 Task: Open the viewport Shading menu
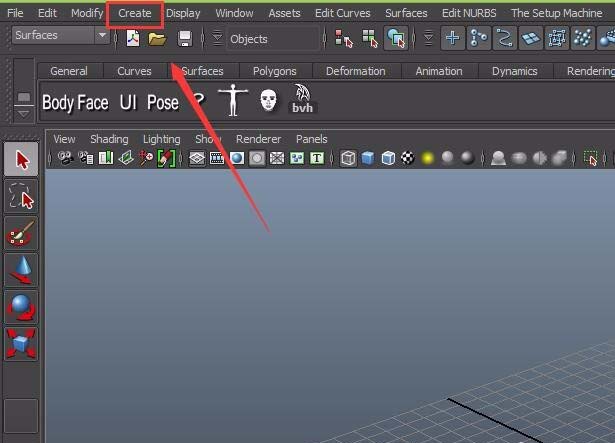[x=109, y=139]
